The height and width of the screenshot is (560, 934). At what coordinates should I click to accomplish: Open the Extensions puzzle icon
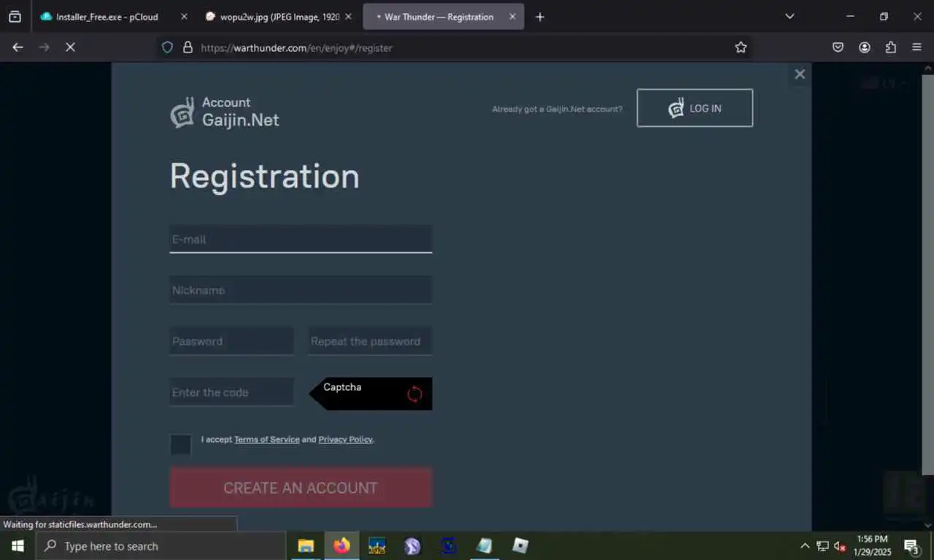891,47
